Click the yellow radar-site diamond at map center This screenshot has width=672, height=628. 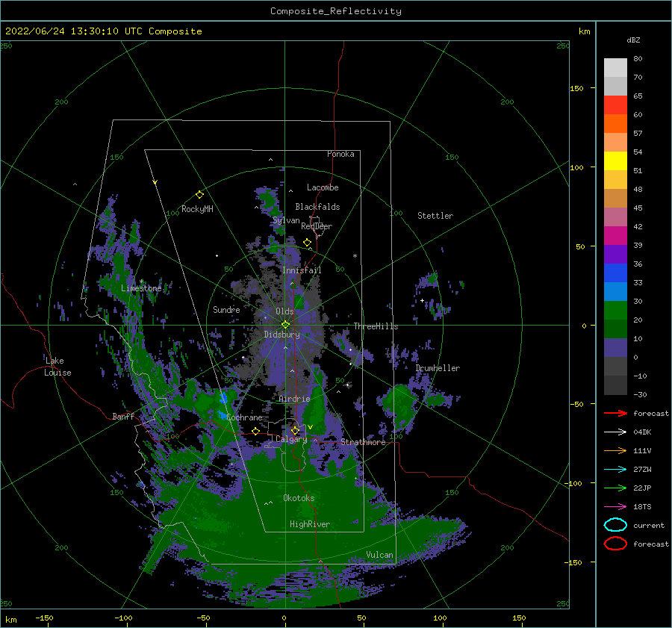285,325
